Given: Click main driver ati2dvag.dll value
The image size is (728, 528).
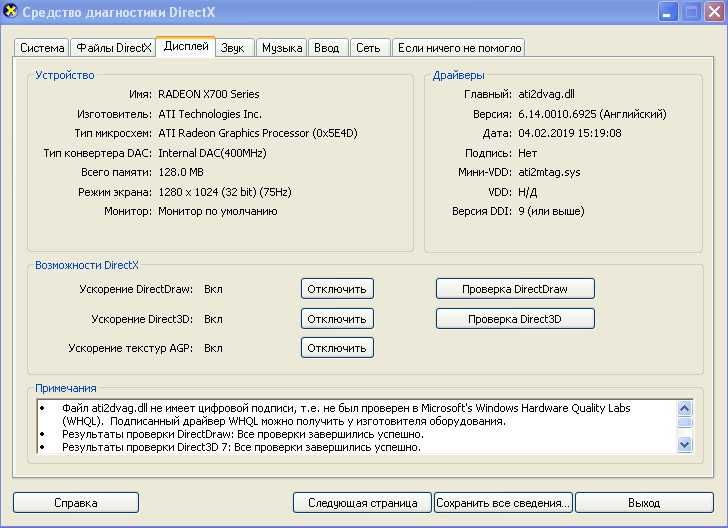Looking at the screenshot, I should pyautogui.click(x=546, y=94).
